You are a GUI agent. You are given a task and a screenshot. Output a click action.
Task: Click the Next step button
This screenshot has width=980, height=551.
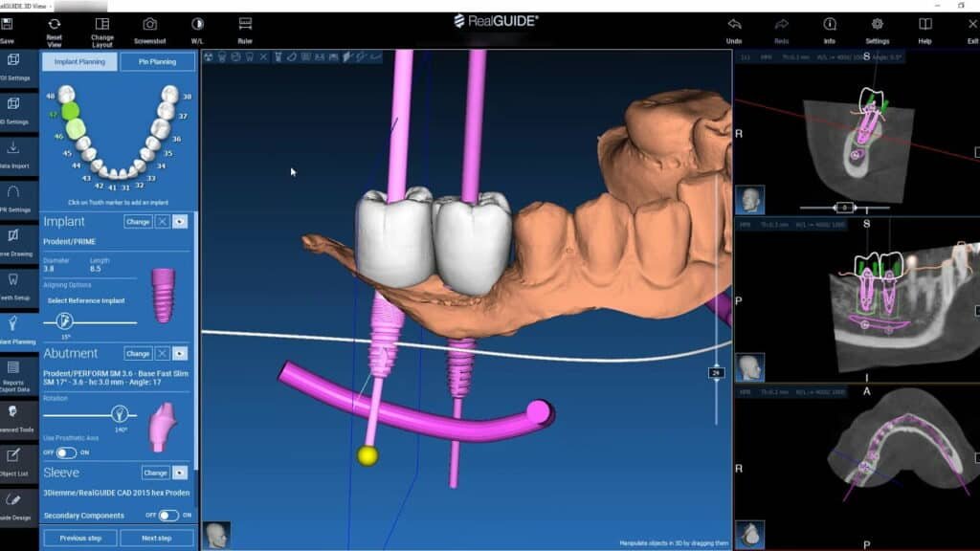(x=156, y=538)
